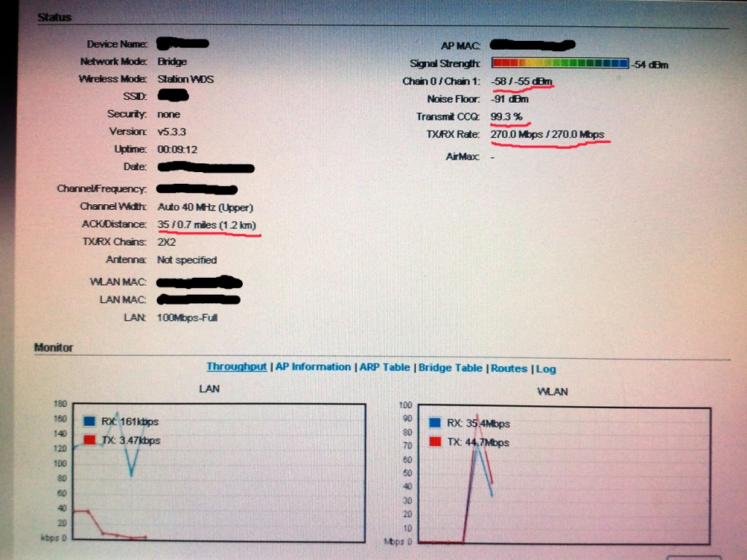Click the Uptime '00:09:12' value
The height and width of the screenshot is (560, 747).
click(x=177, y=149)
